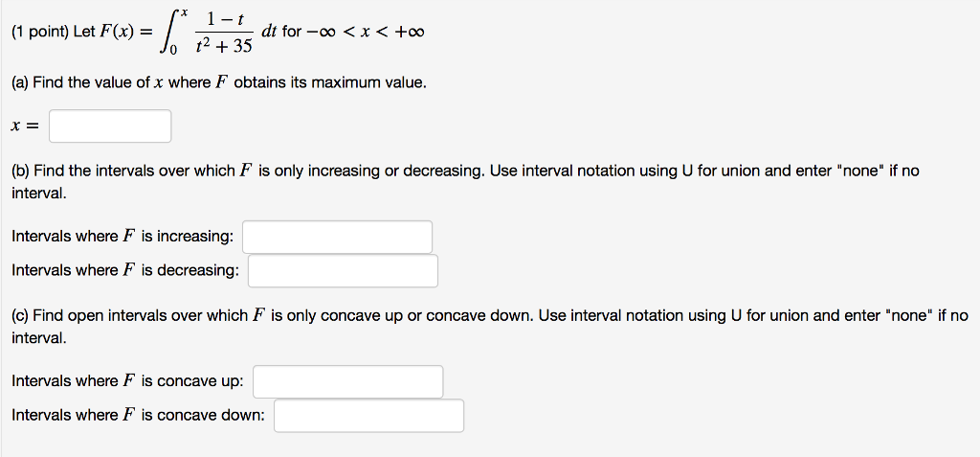Click the '(1 point)' label text
This screenshot has height=457, width=980.
40,32
